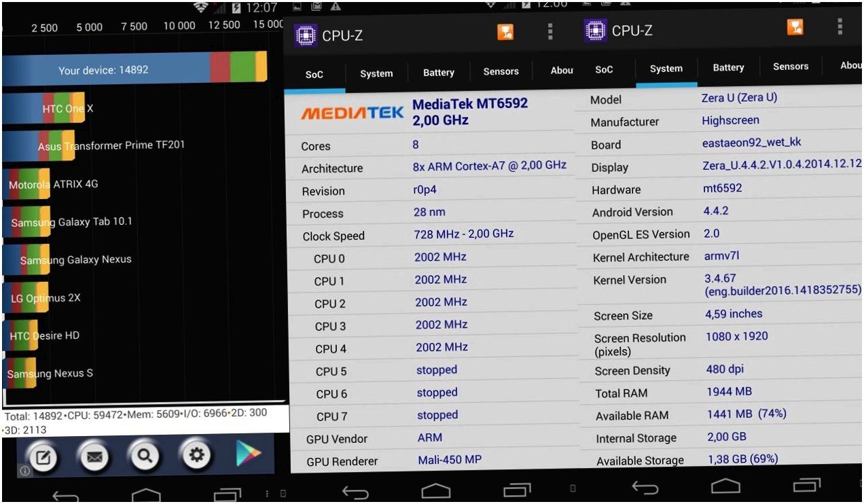Tap recent apps on Quadrant benchmark screen
Image resolution: width=864 pixels, height=504 pixels.
227,495
